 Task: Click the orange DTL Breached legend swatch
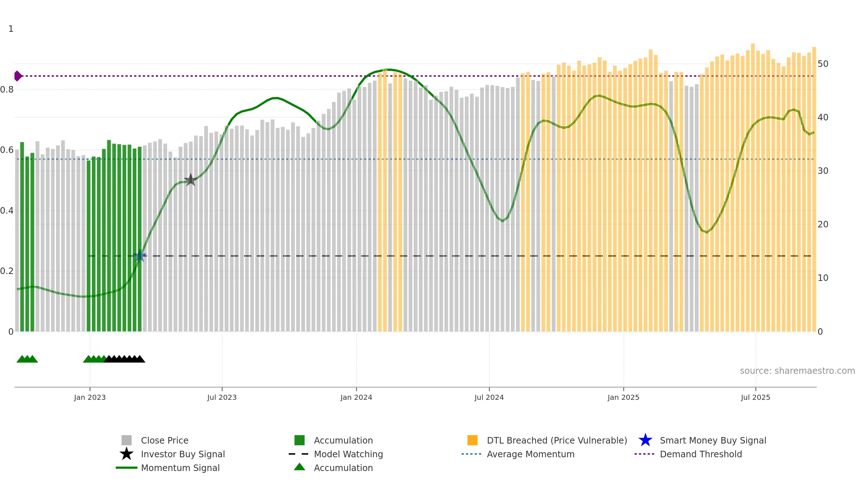472,440
